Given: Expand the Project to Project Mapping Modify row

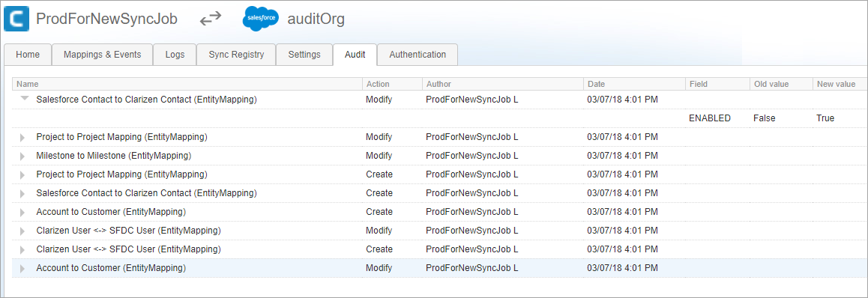Looking at the screenshot, I should (22, 137).
